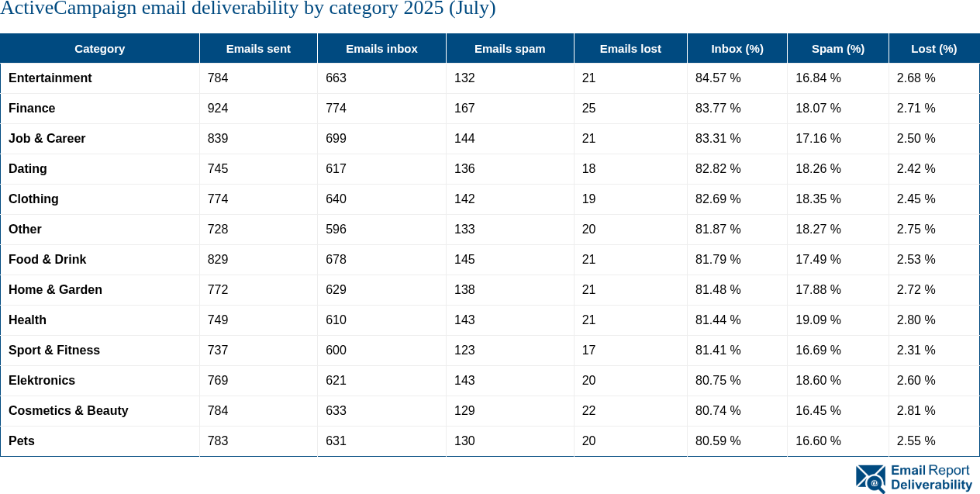This screenshot has width=980, height=494.
Task: Sort by the Emails inbox column header
Action: (381, 48)
